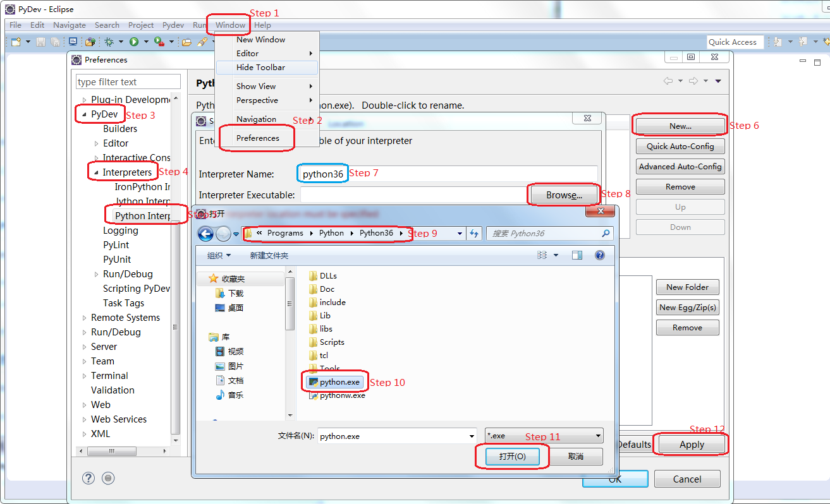Click the Run External Tools icon
This screenshot has width=830, height=504.
pyautogui.click(x=159, y=42)
